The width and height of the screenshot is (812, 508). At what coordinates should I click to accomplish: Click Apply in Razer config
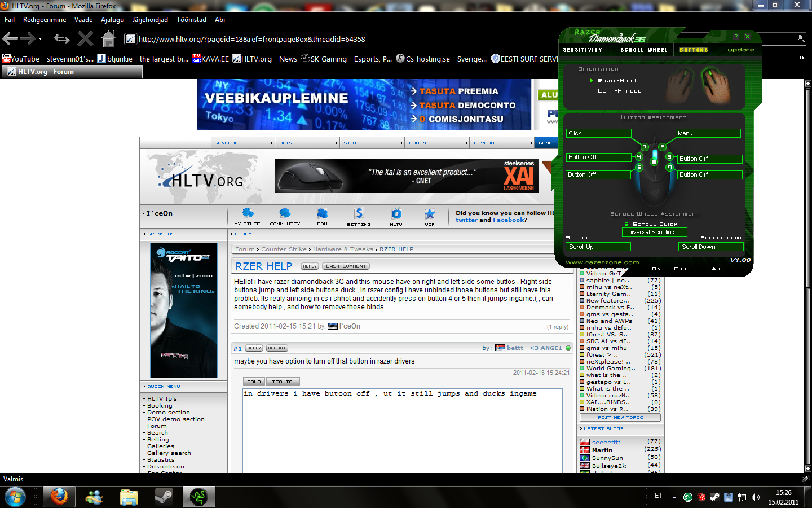(x=721, y=269)
